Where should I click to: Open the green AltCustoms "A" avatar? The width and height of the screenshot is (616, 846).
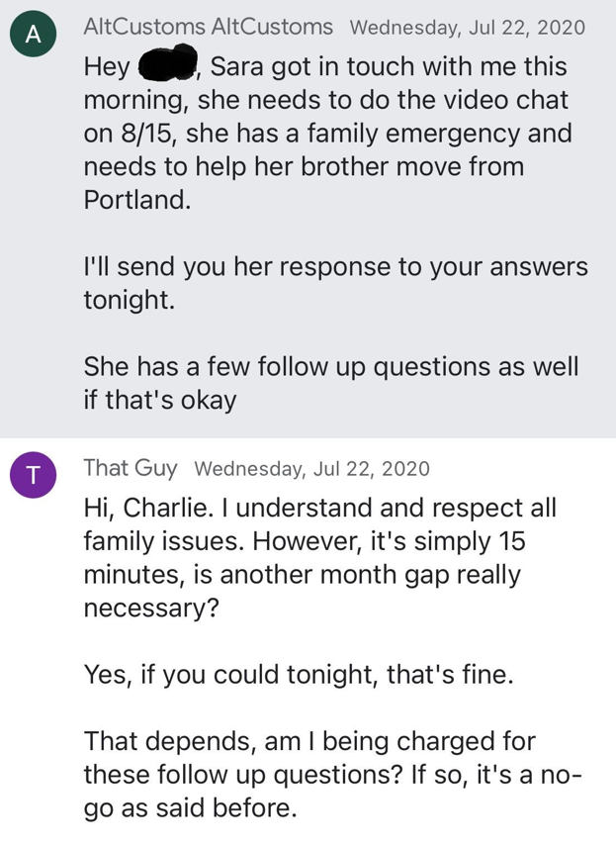pyautogui.click(x=34, y=34)
